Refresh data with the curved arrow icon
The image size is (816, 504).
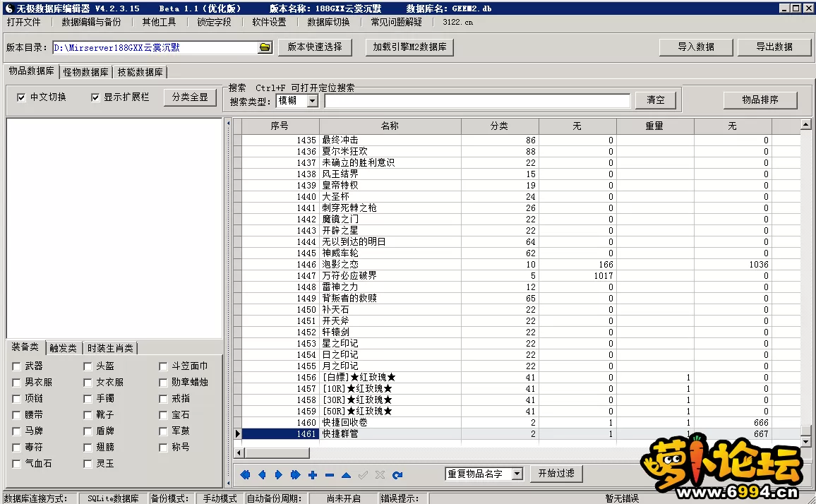[397, 474]
